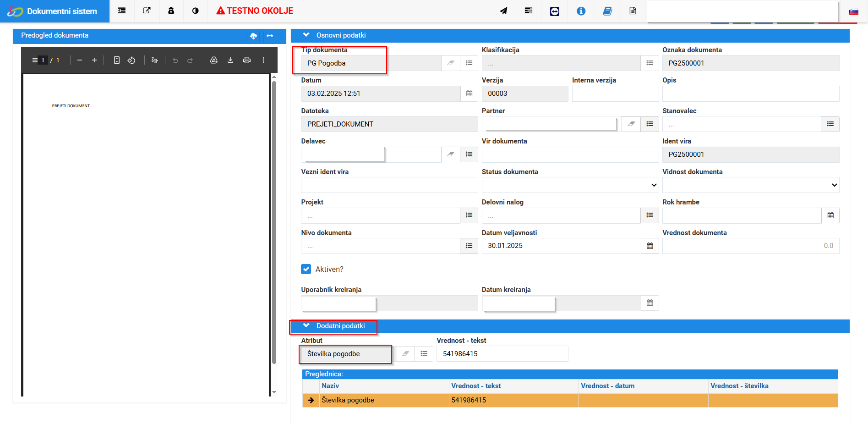Click the PDF redo arrow
This screenshot has height=424, width=868.
pos(190,60)
